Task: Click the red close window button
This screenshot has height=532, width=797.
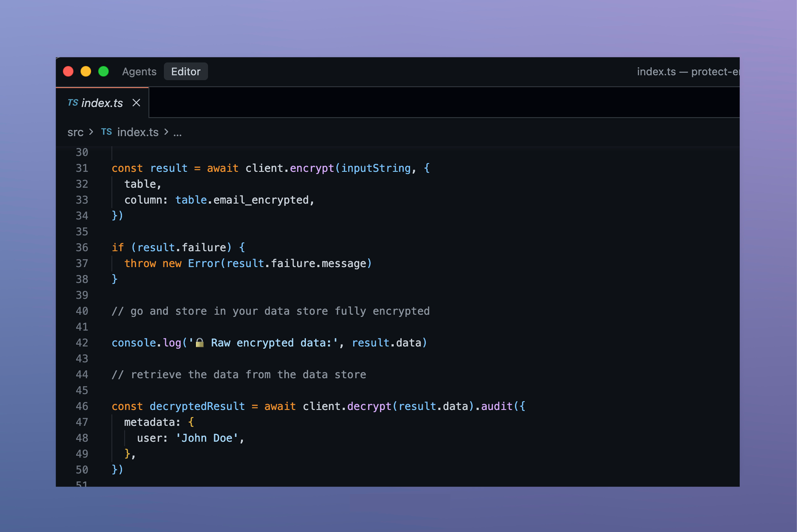Action: tap(68, 72)
